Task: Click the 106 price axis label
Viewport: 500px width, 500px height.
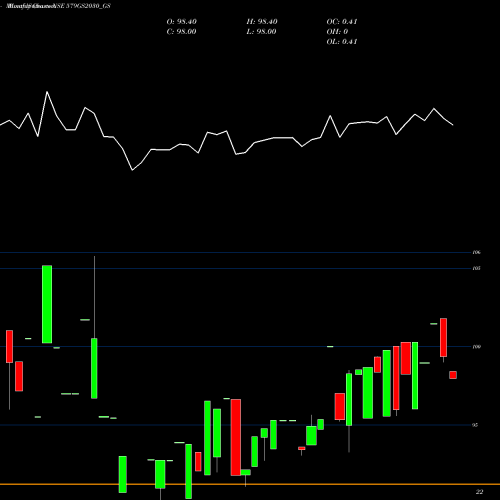Action: [477, 252]
